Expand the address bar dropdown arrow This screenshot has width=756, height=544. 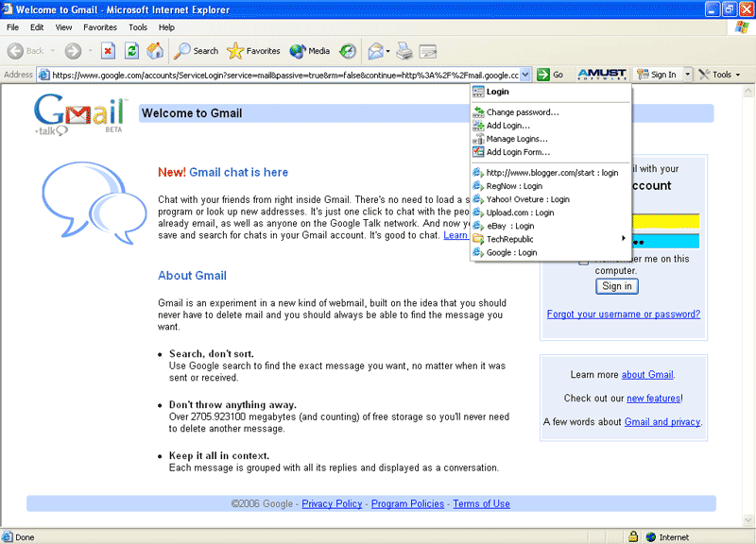click(526, 75)
